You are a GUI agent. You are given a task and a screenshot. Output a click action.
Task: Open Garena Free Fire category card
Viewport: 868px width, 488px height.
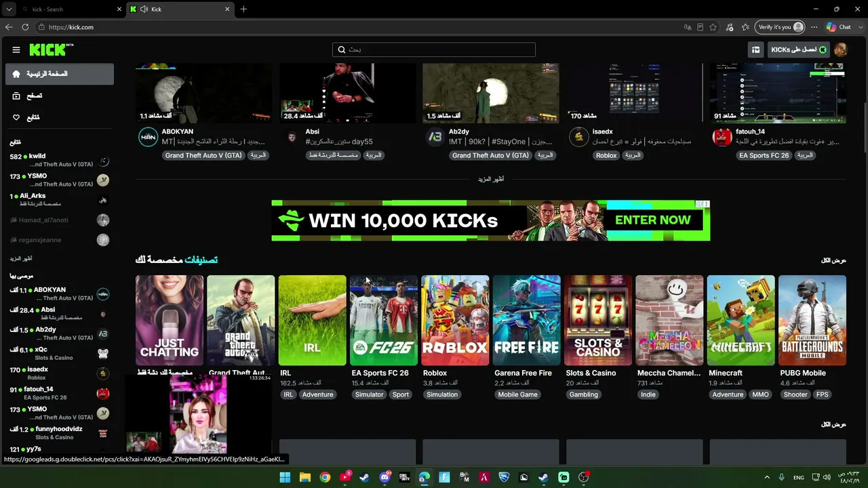pos(527,321)
